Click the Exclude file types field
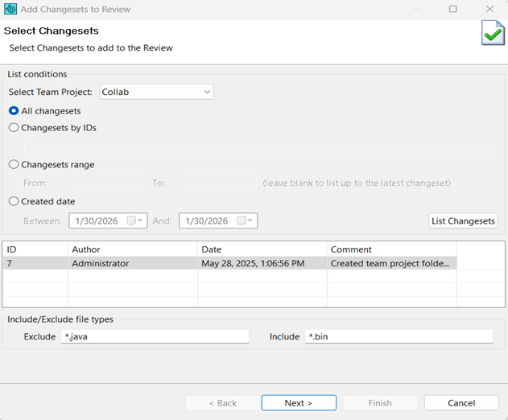The image size is (508, 420). (x=155, y=336)
